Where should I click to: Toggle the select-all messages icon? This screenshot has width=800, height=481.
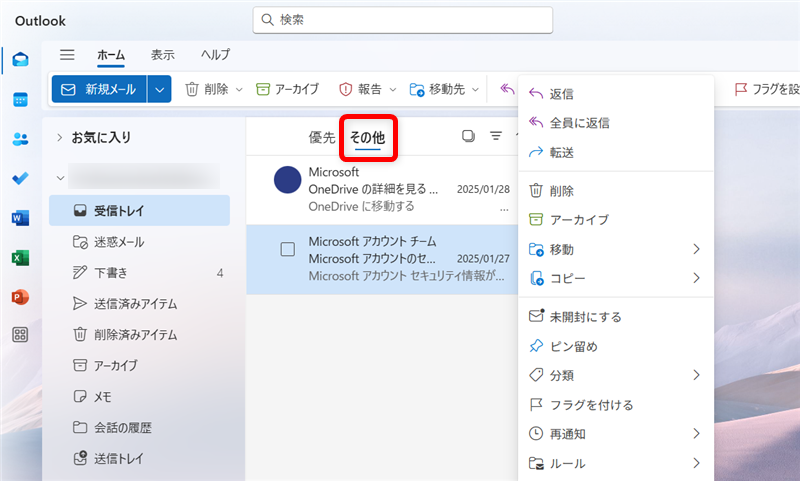(x=468, y=137)
